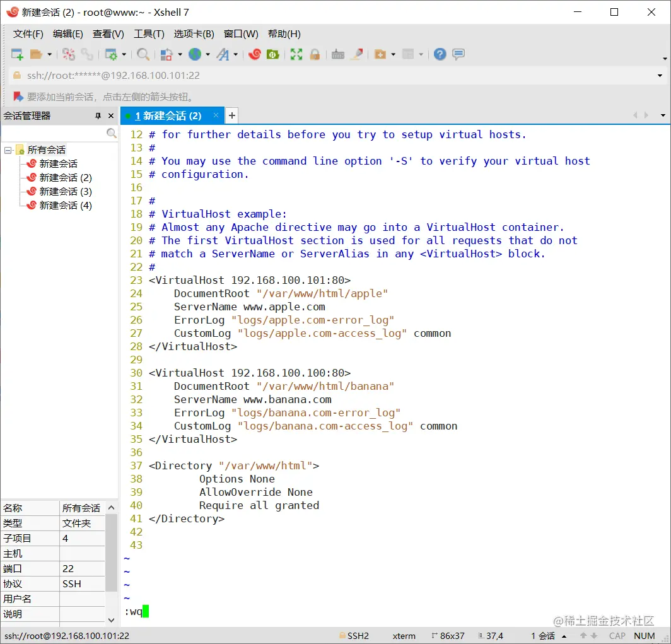The height and width of the screenshot is (644, 671).
Task: Open the 文件(F) menu
Action: (x=28, y=34)
